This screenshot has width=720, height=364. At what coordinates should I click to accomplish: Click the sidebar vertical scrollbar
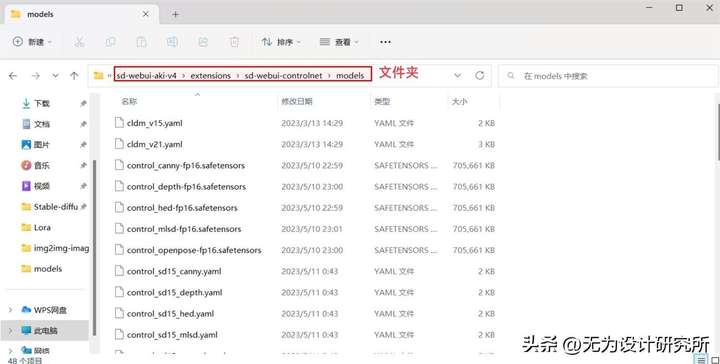click(x=94, y=248)
